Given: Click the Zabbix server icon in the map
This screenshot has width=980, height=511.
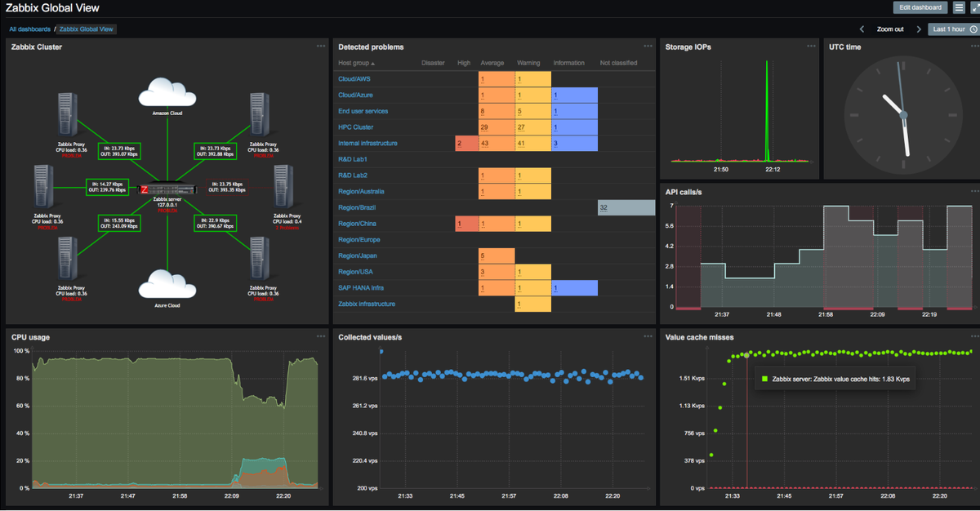Looking at the screenshot, I should point(169,189).
